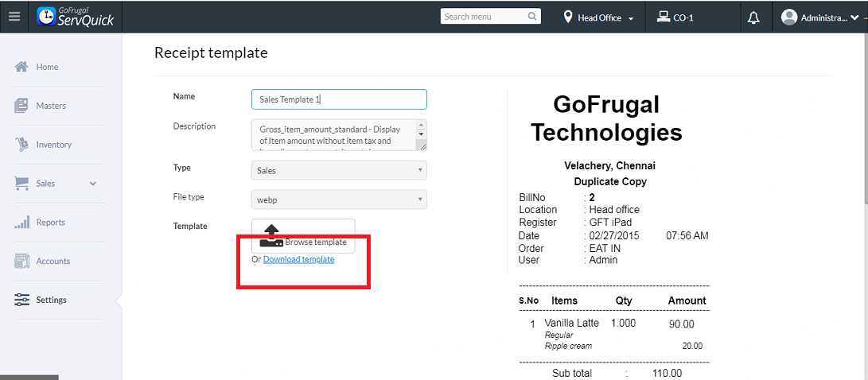Click the Name input field
The height and width of the screenshot is (380, 868).
(339, 99)
